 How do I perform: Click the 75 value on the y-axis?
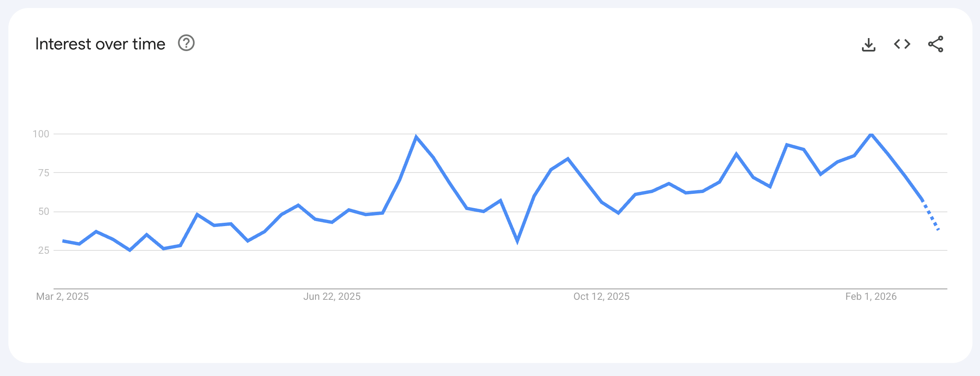pos(44,173)
